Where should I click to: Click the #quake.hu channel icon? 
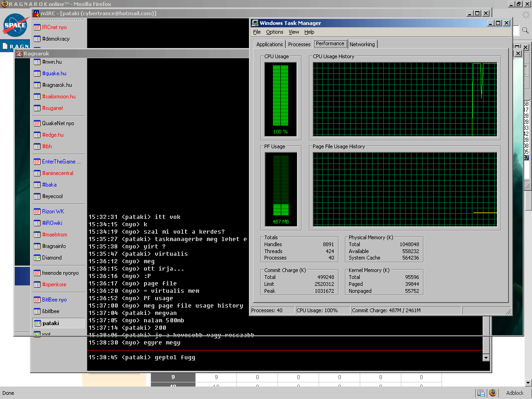click(x=37, y=73)
